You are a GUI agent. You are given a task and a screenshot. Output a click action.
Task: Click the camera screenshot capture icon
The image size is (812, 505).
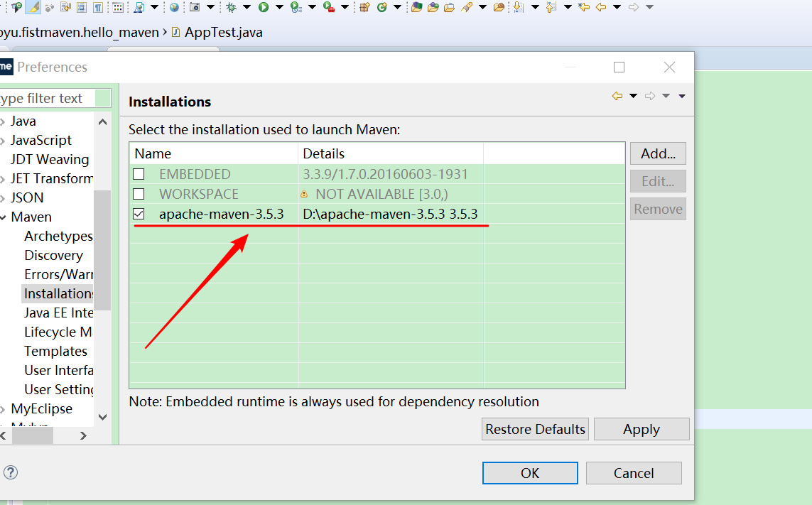click(195, 7)
